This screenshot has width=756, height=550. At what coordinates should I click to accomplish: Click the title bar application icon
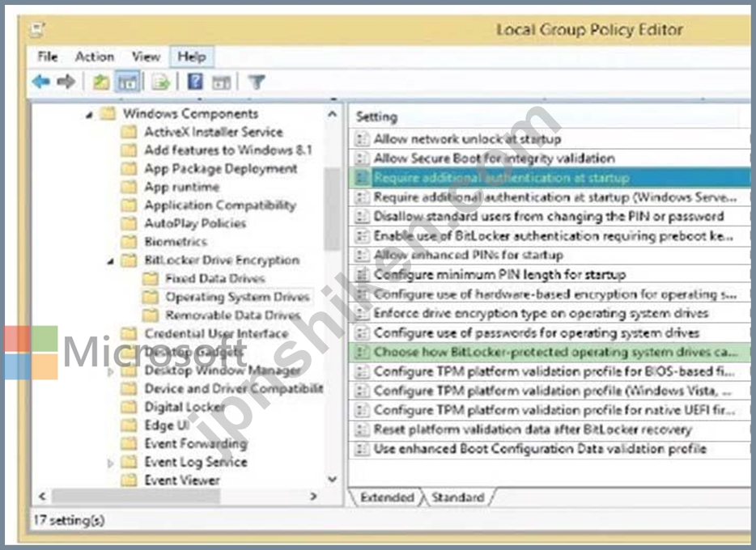tap(37, 30)
